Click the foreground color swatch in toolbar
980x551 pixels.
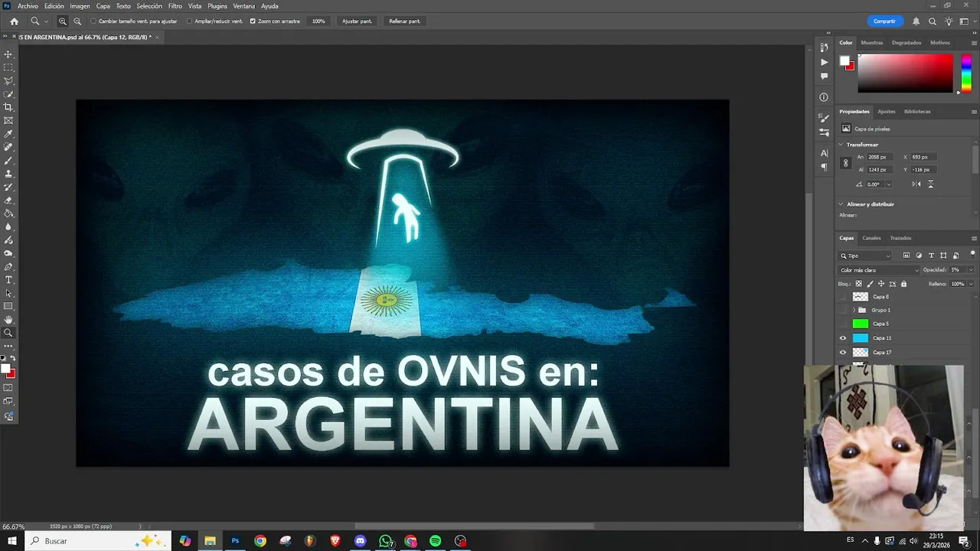coord(5,369)
